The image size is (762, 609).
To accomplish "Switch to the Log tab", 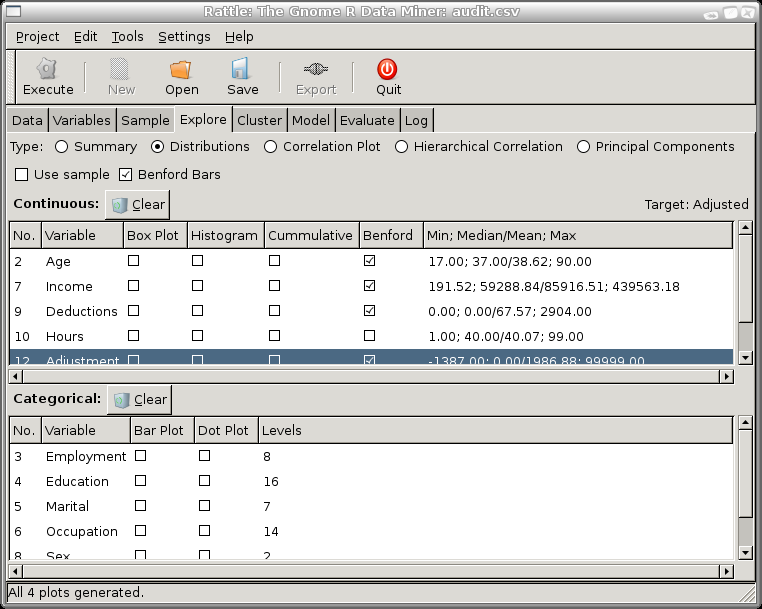I will click(x=416, y=121).
